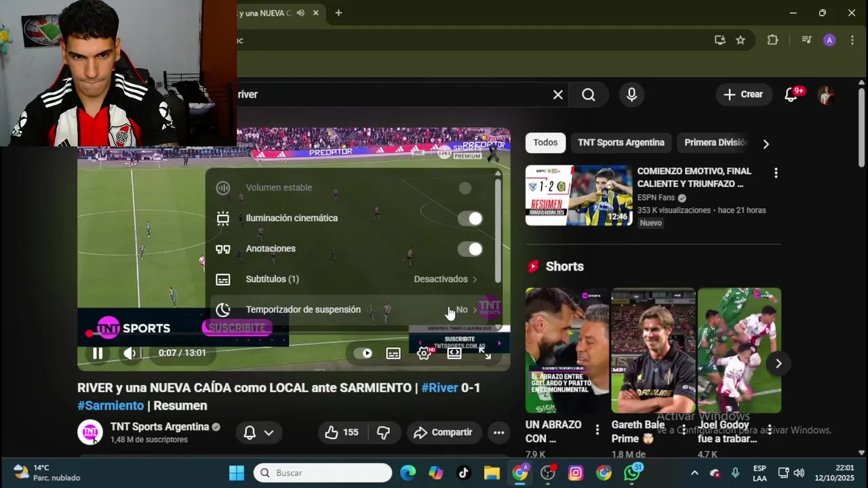The width and height of the screenshot is (868, 488).
Task: Open Temporizador de suspensión option
Action: 351,310
